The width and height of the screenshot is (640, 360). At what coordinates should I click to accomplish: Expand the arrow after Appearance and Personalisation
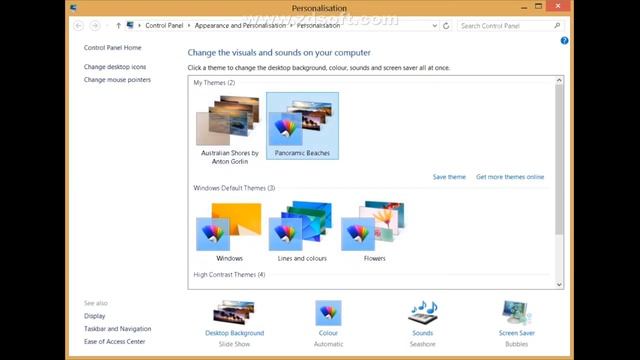291,26
